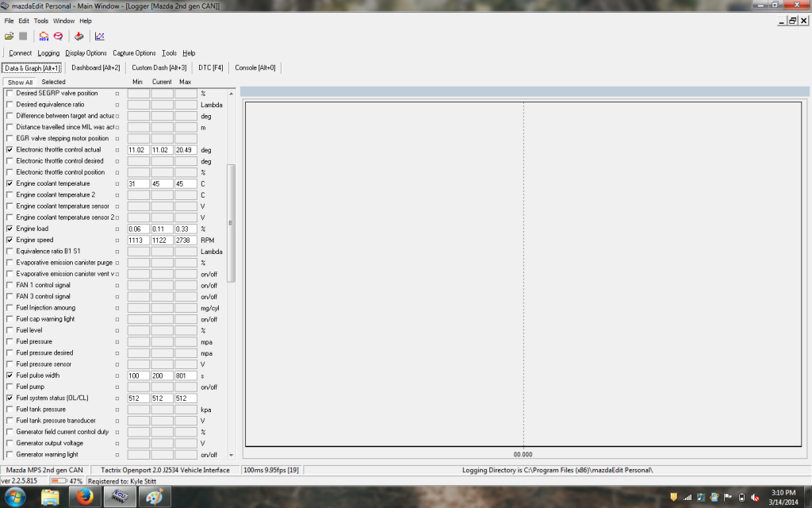Check the Desired equivalence ratio checkbox
The height and width of the screenshot is (508, 812).
pos(10,105)
